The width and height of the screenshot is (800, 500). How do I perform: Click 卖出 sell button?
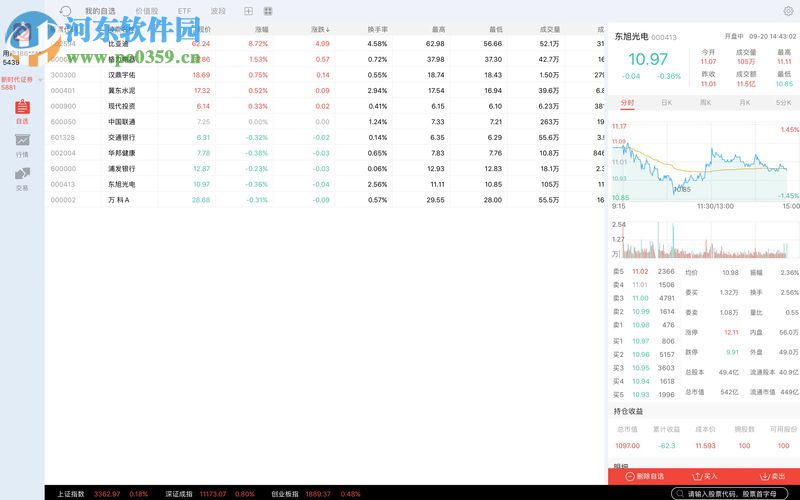click(x=772, y=477)
